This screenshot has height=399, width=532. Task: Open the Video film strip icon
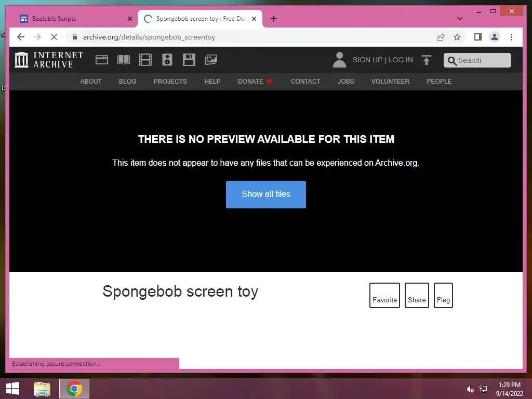145,60
